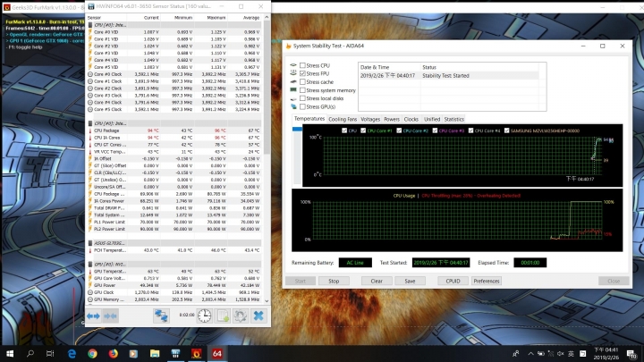644x362 pixels.
Task: Switch to the Powers tab
Action: (392, 119)
